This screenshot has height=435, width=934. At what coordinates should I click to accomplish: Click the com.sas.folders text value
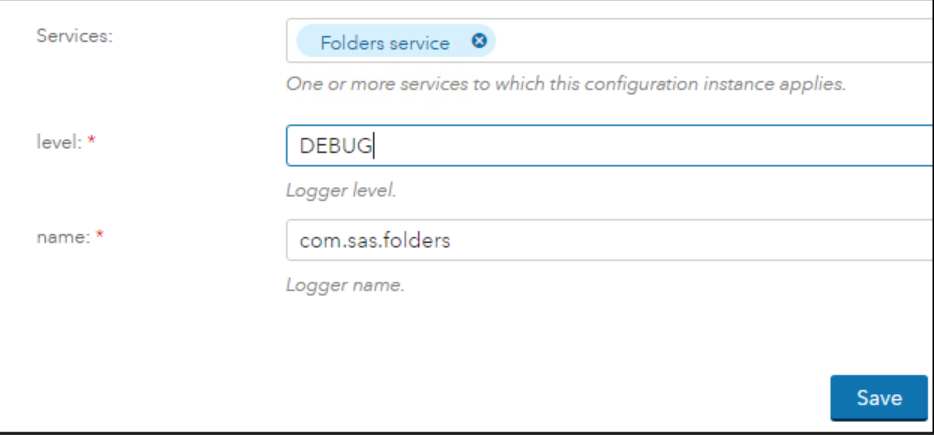375,241
